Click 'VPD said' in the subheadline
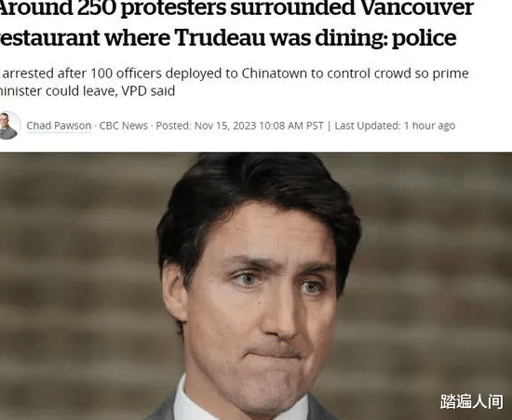The image size is (512, 420). (148, 91)
